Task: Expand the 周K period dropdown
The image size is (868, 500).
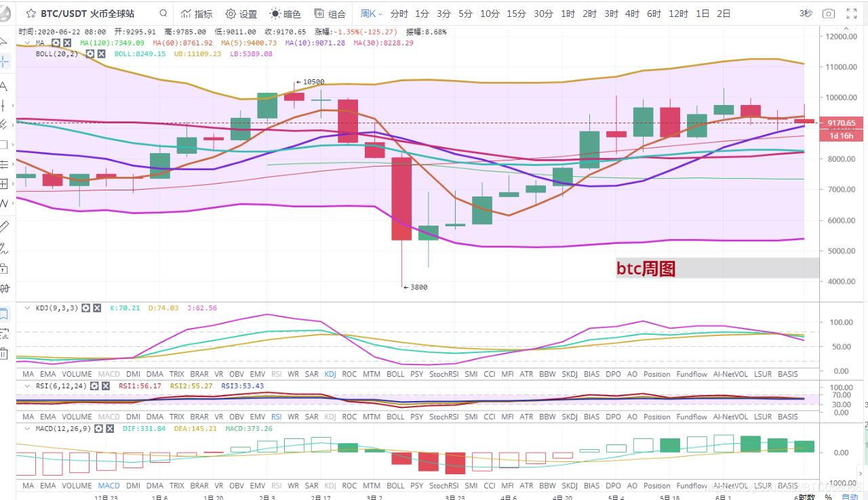Action: point(371,14)
